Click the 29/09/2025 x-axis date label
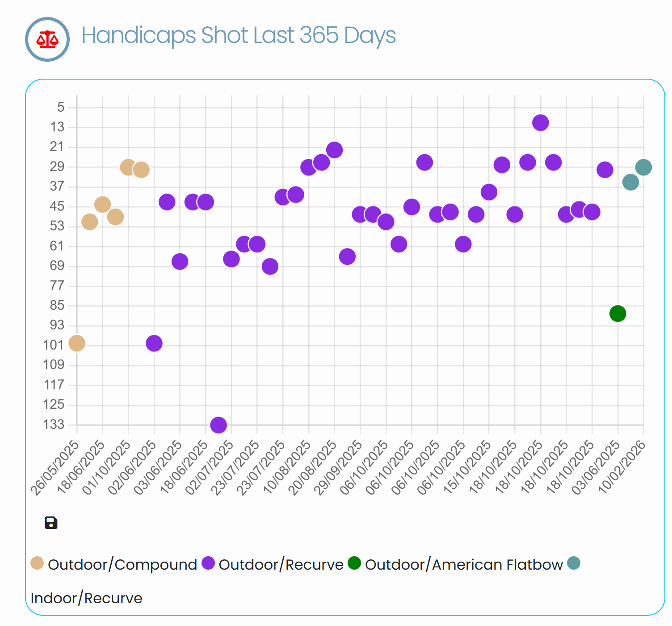 (339, 467)
